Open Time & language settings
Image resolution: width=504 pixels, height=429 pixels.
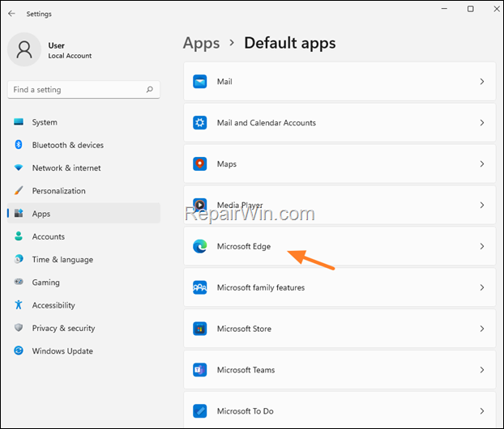coord(83,259)
